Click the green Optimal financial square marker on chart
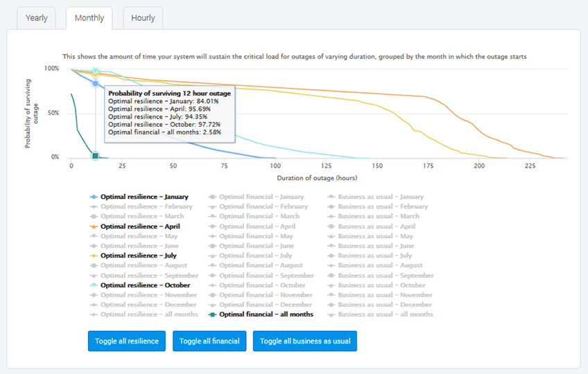 tap(96, 156)
